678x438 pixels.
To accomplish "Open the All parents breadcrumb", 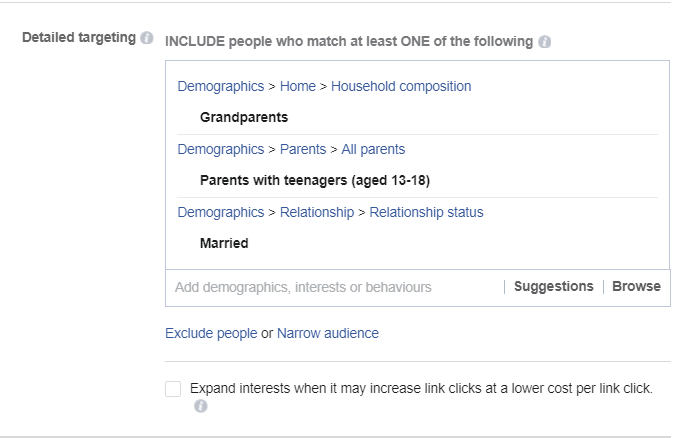I will [x=373, y=149].
